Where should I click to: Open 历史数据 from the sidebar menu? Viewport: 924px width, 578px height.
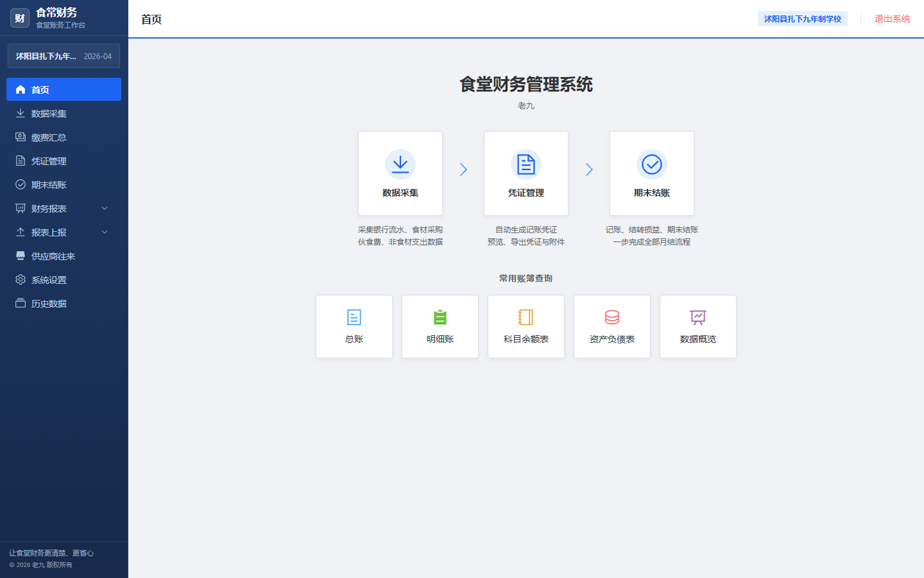point(64,303)
